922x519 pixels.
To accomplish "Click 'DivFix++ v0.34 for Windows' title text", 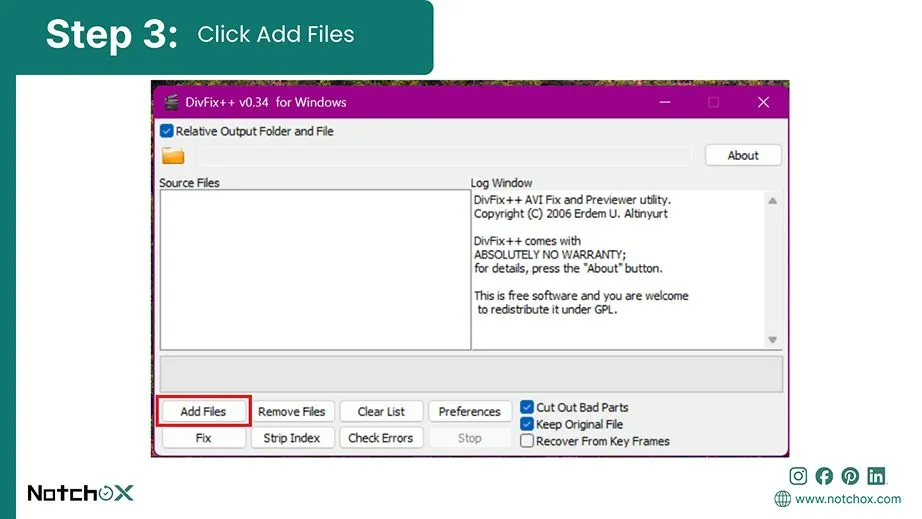I will click(266, 102).
